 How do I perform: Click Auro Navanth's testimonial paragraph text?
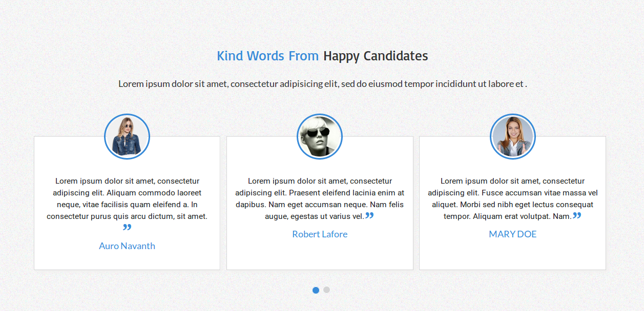click(127, 198)
